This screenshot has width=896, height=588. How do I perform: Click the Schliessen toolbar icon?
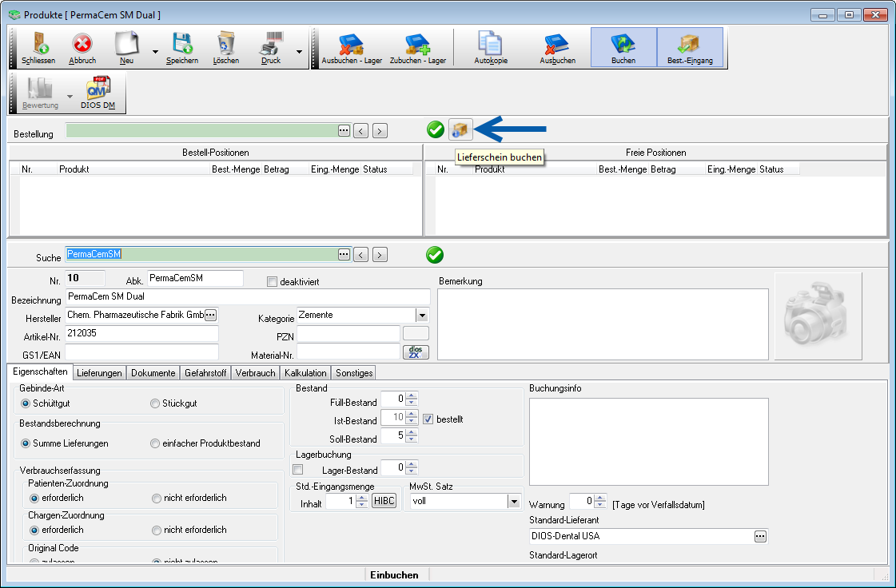(38, 48)
